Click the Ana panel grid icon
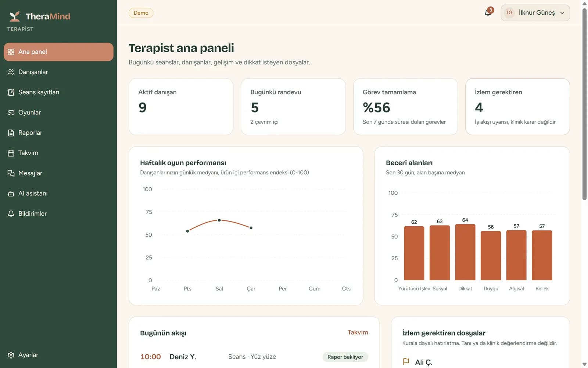This screenshot has width=588, height=368. 11,52
